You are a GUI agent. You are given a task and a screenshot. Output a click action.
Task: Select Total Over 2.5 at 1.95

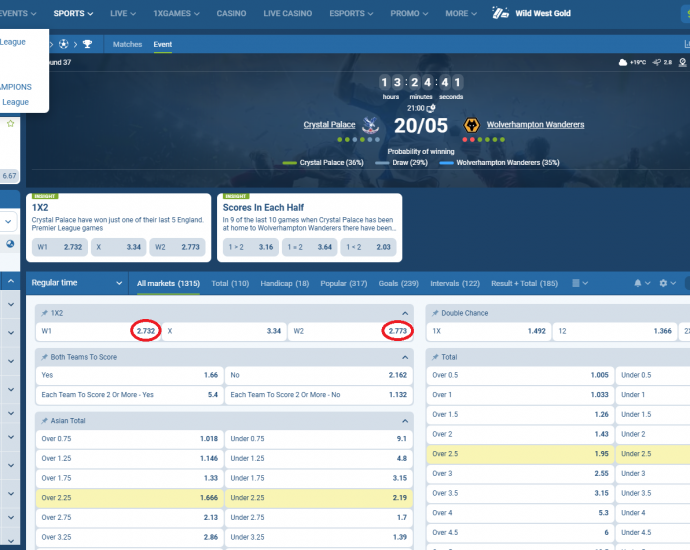(520, 454)
